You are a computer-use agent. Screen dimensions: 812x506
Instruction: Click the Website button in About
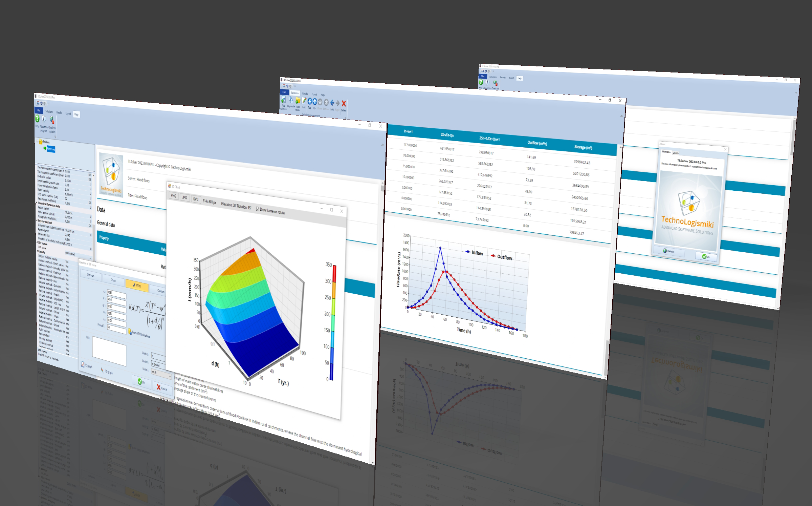pos(668,251)
